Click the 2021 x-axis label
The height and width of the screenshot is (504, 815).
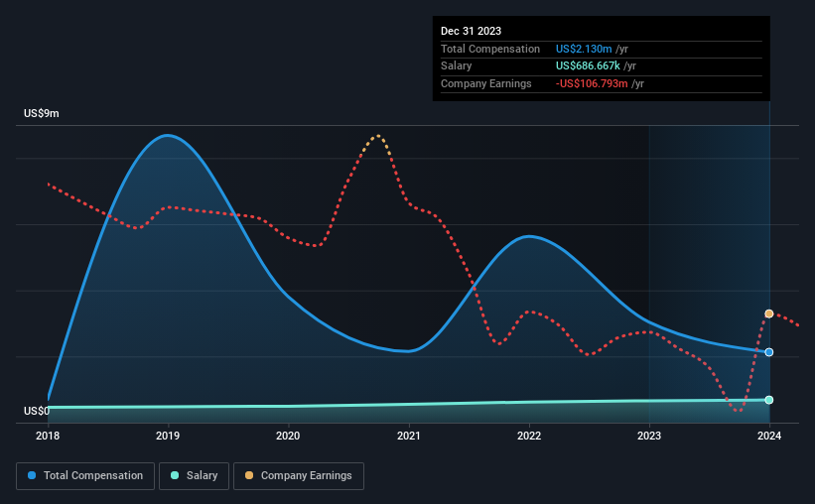409,436
